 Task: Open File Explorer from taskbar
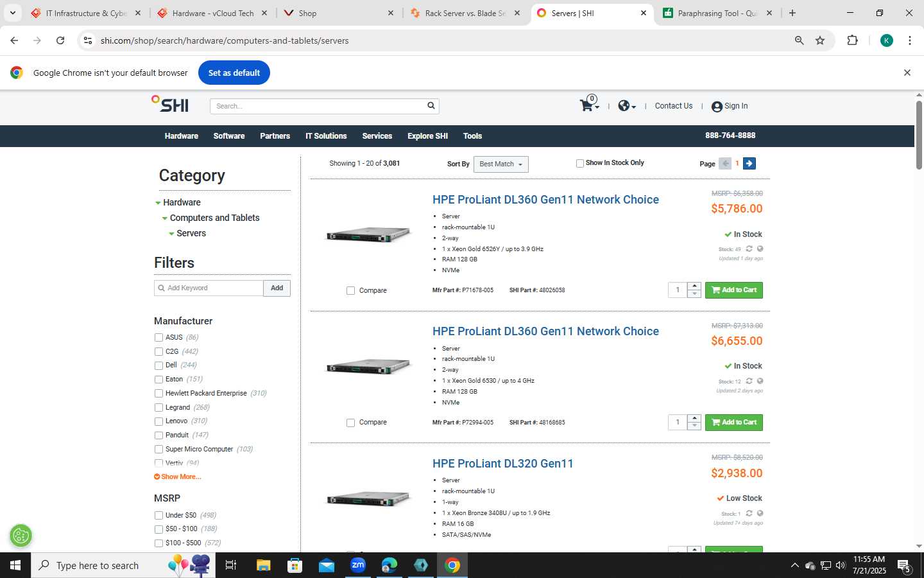(x=264, y=565)
